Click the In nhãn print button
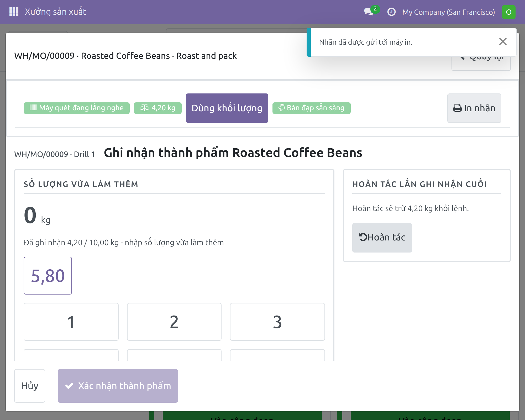The width and height of the screenshot is (525, 420). tap(474, 108)
